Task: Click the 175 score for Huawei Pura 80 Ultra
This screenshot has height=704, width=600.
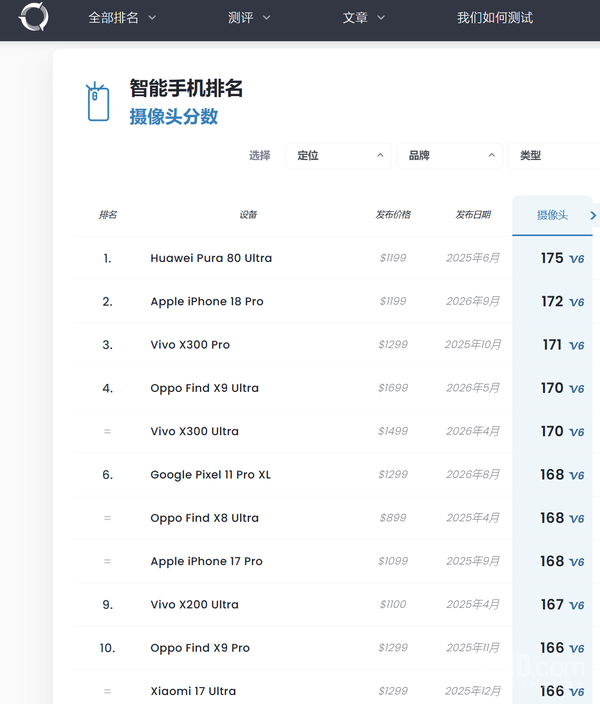Action: (552, 258)
